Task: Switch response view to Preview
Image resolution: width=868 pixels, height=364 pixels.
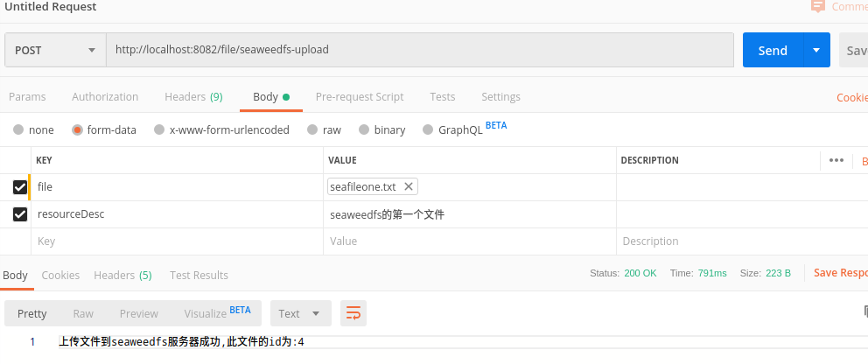Action: [x=139, y=313]
